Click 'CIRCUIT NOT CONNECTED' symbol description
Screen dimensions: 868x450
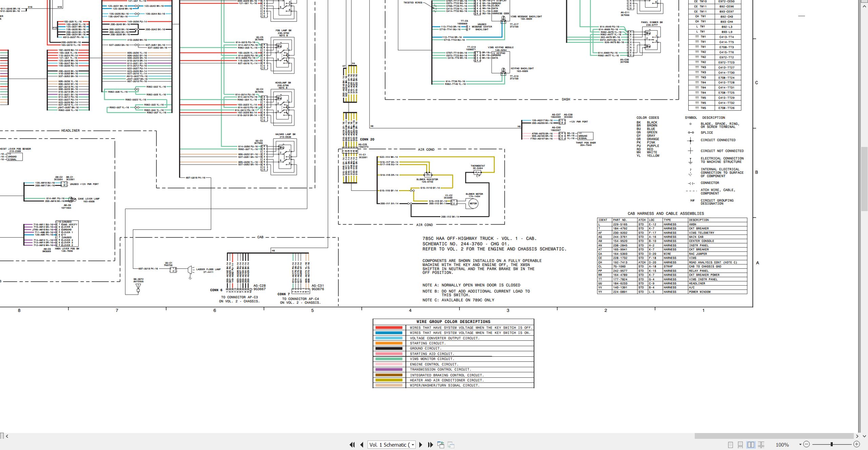pos(722,151)
